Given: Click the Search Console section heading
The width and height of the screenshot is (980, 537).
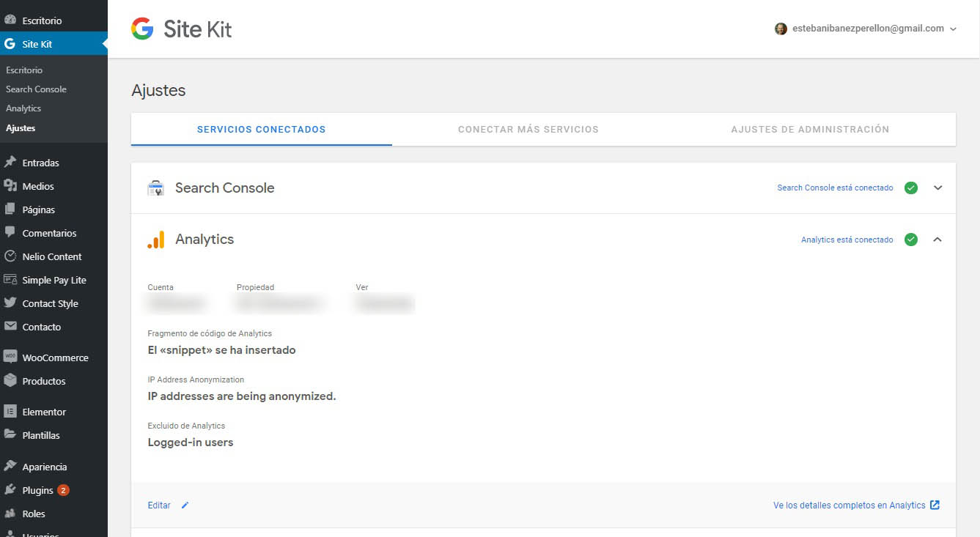Looking at the screenshot, I should tap(225, 188).
